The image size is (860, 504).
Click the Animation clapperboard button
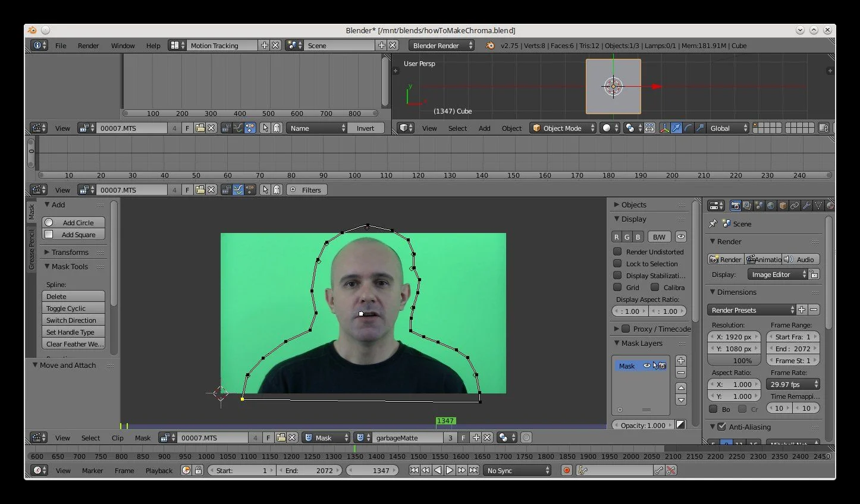(x=764, y=259)
